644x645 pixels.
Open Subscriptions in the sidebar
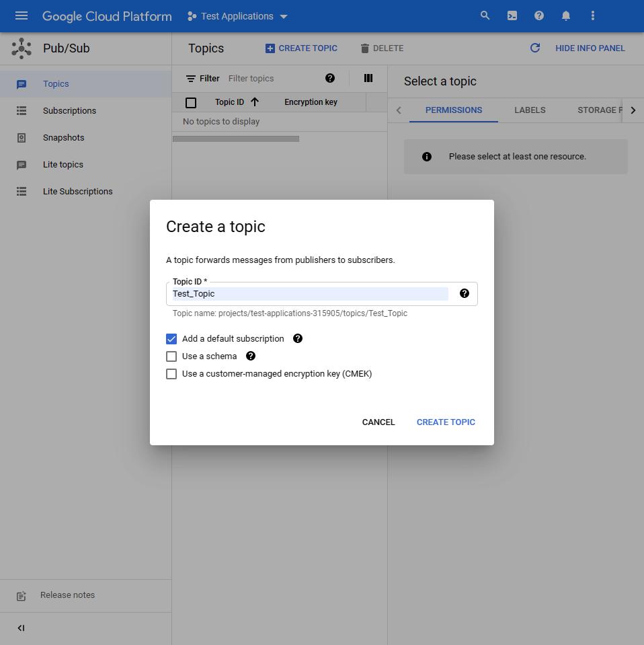click(x=69, y=110)
